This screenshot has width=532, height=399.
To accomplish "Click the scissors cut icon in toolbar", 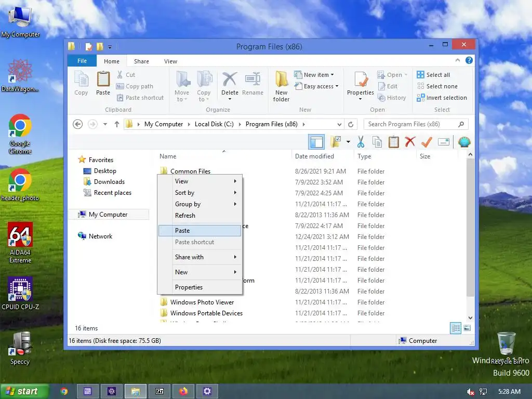I will pyautogui.click(x=361, y=142).
